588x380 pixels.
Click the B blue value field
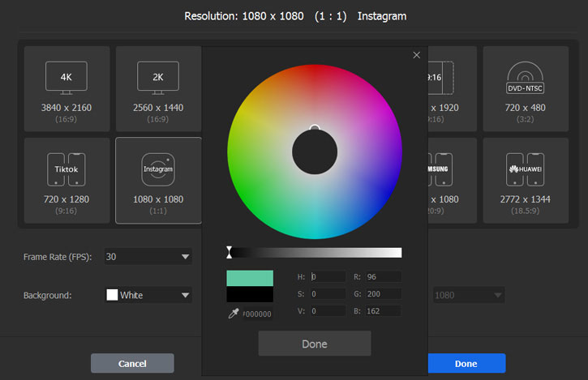pyautogui.click(x=382, y=311)
